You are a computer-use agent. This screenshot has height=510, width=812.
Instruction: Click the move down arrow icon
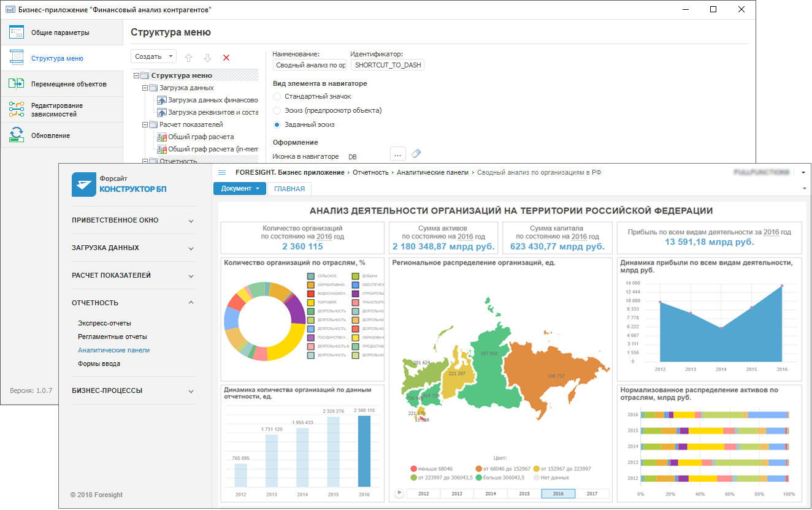pos(207,58)
